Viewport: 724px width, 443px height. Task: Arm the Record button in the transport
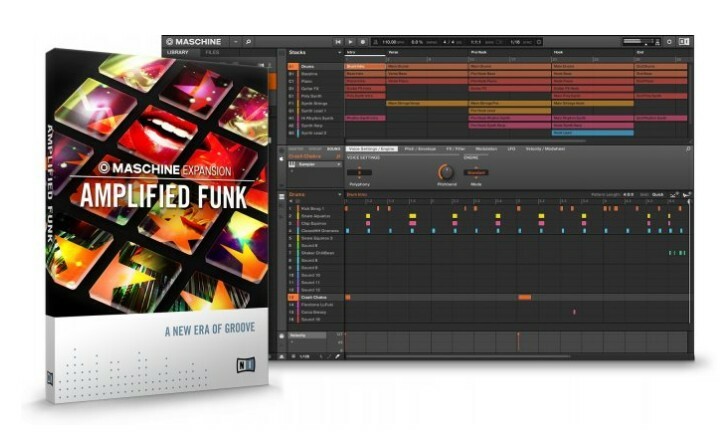pyautogui.click(x=362, y=42)
